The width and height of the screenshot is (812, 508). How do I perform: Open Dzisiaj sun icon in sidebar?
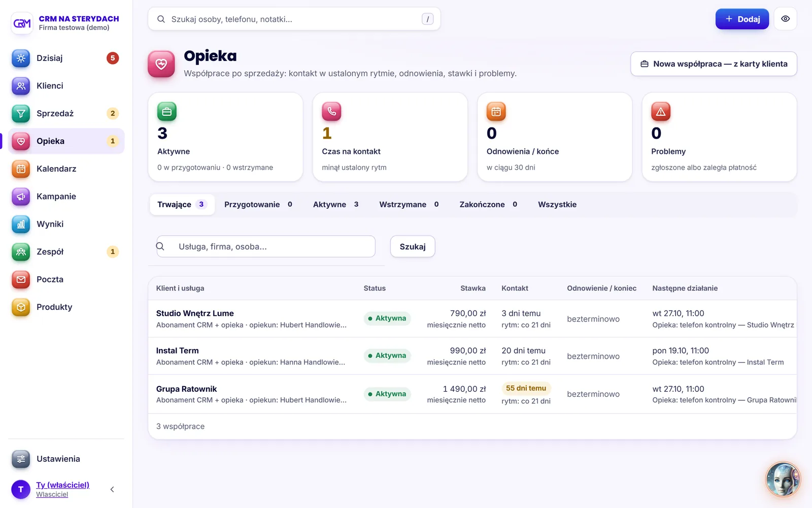[21, 58]
